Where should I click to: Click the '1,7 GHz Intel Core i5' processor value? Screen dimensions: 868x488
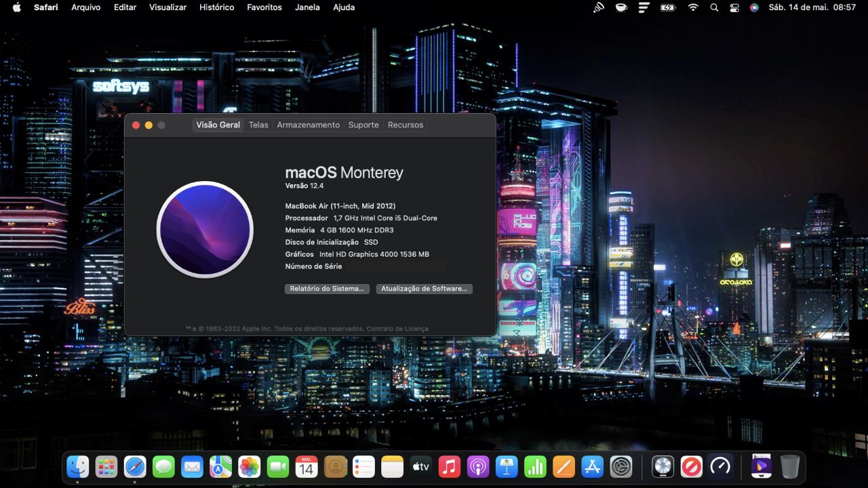point(385,218)
